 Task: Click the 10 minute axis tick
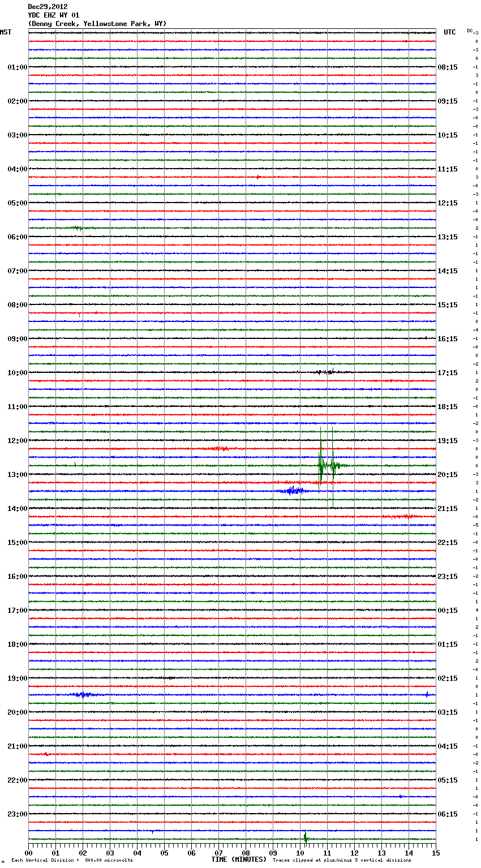point(300,853)
